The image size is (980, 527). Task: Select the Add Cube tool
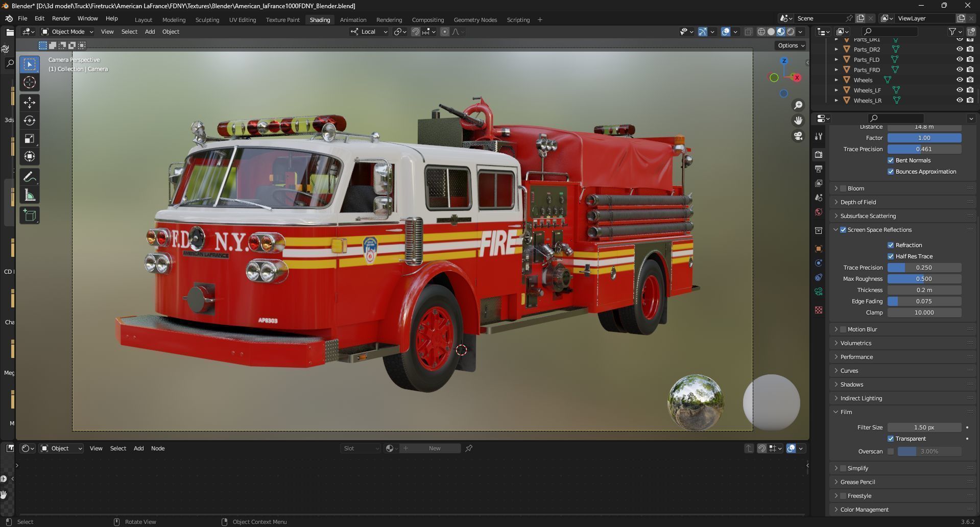tap(30, 215)
